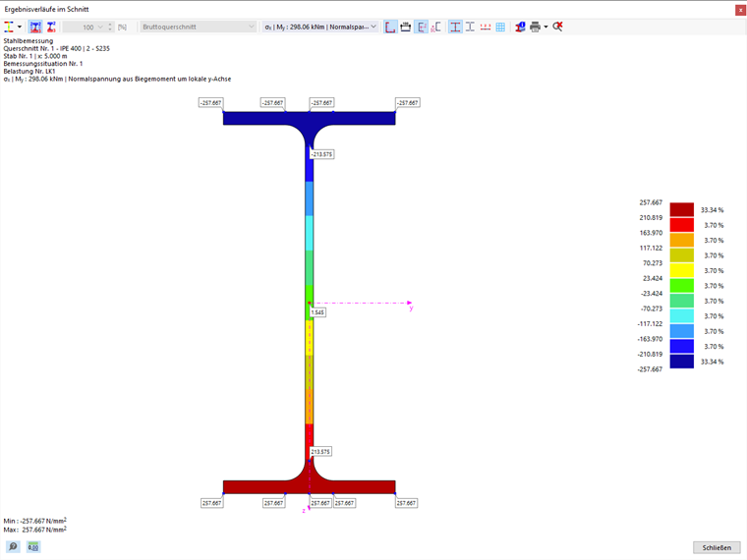Click the Stab Nr. 1 x: 5.000 m line
This screenshot has height=560, width=747.
pyautogui.click(x=35, y=56)
